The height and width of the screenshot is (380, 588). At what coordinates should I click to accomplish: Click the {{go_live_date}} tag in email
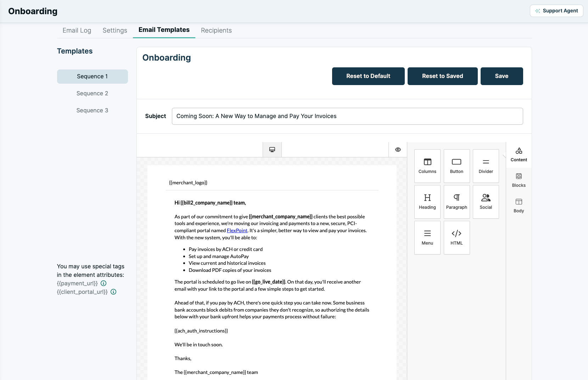(x=269, y=282)
